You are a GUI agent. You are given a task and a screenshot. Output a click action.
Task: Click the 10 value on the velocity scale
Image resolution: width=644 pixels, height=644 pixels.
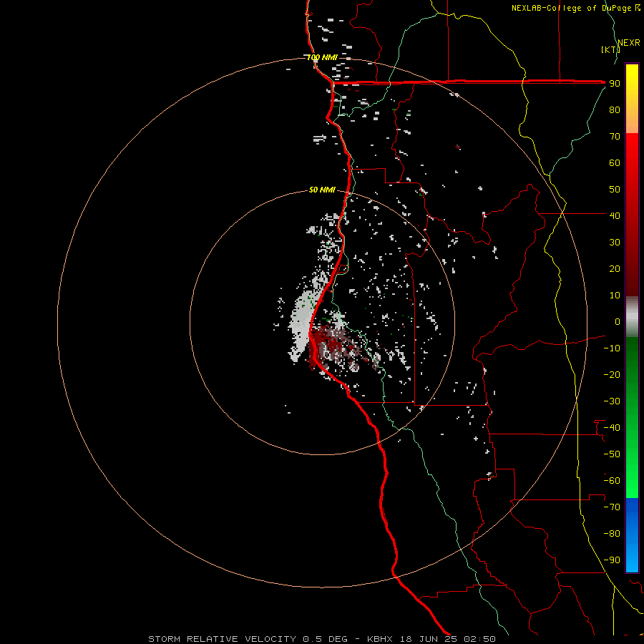tap(615, 296)
